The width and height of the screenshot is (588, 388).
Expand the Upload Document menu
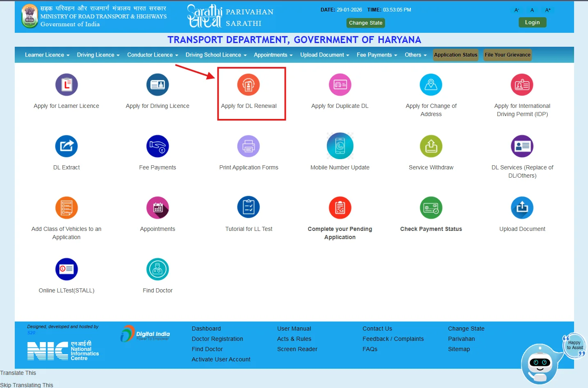tap(324, 55)
